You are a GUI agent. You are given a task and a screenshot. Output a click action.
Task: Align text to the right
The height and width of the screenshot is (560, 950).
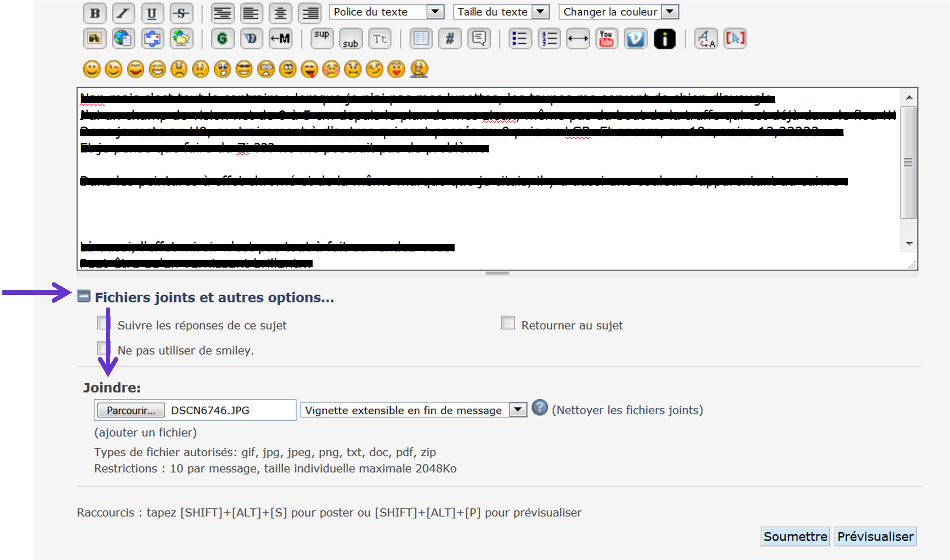(310, 13)
